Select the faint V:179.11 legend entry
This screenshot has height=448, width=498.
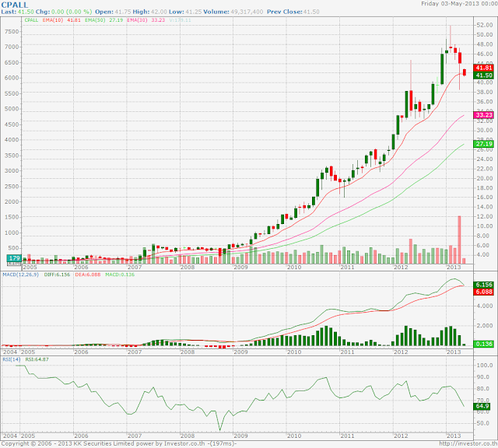[x=180, y=20]
